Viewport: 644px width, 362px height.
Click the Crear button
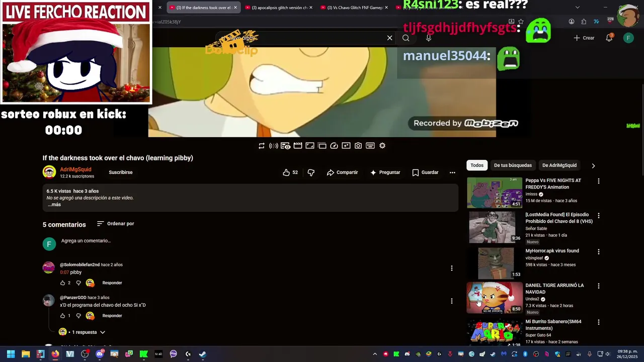tap(584, 38)
